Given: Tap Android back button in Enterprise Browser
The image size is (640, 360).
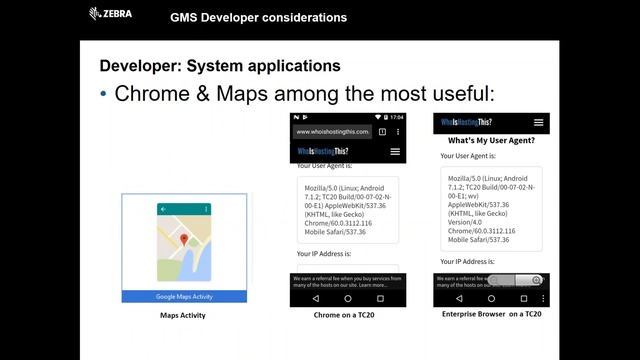Looking at the screenshot, I should tap(459, 298).
